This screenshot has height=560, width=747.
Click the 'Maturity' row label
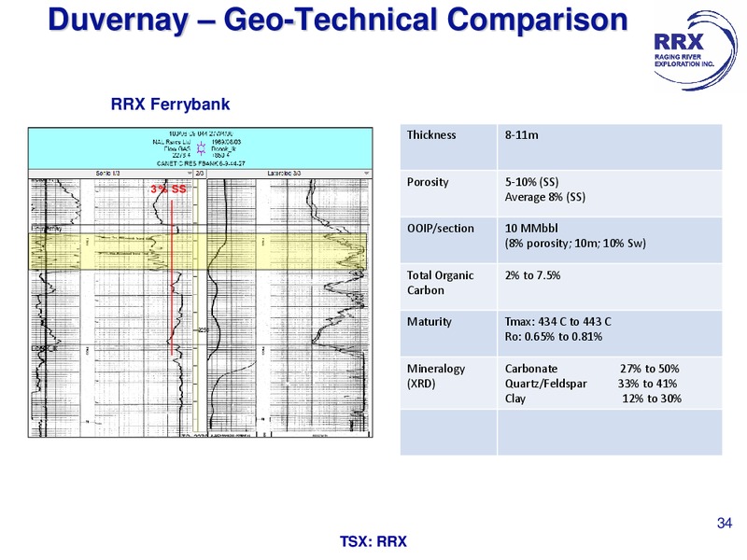pyautogui.click(x=429, y=322)
